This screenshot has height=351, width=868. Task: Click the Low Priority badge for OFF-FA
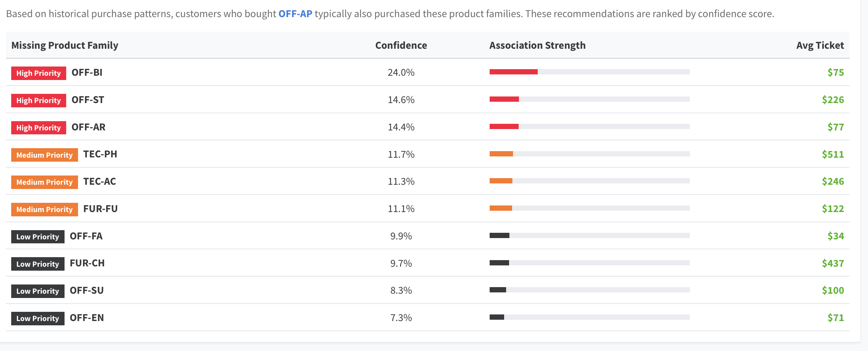pyautogui.click(x=38, y=237)
